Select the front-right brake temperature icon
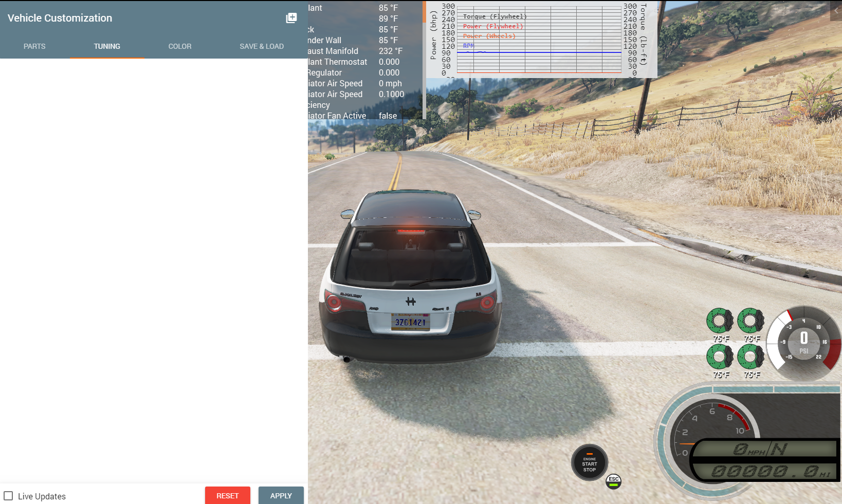The height and width of the screenshot is (504, 842). click(x=751, y=322)
